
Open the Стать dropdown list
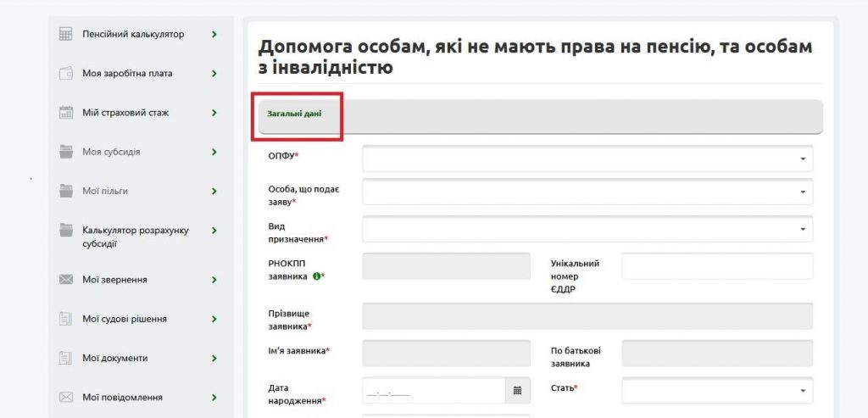(801, 391)
